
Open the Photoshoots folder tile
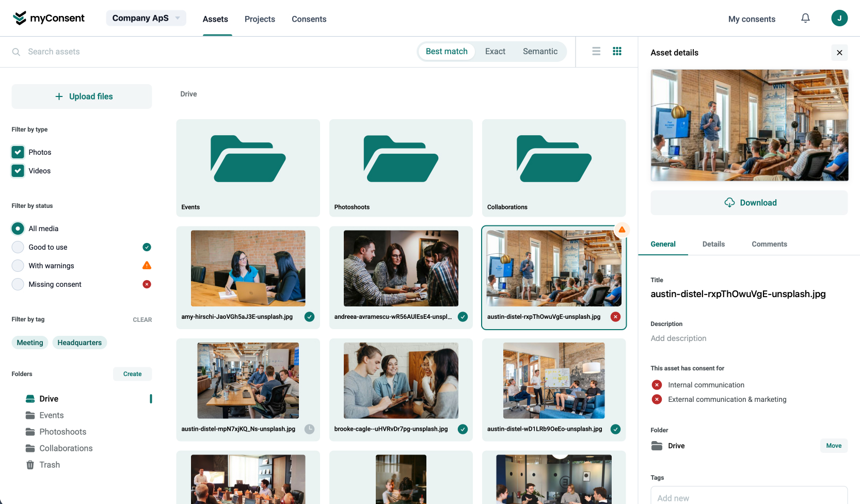pos(401,168)
